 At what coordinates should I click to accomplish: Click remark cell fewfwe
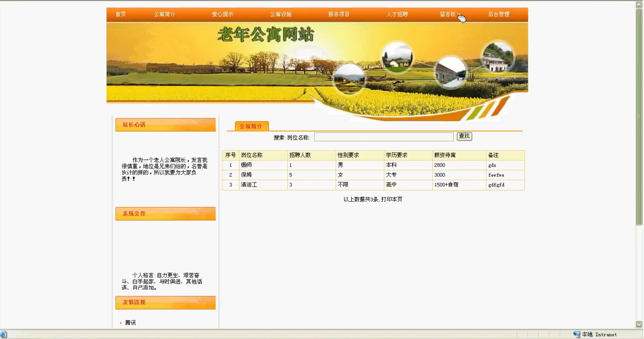[505, 175]
